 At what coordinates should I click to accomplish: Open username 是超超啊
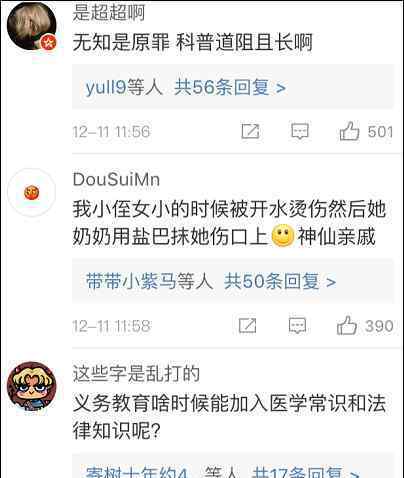click(x=109, y=13)
